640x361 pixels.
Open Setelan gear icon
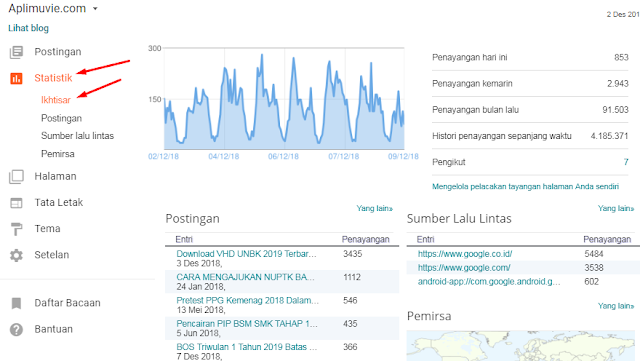point(16,255)
